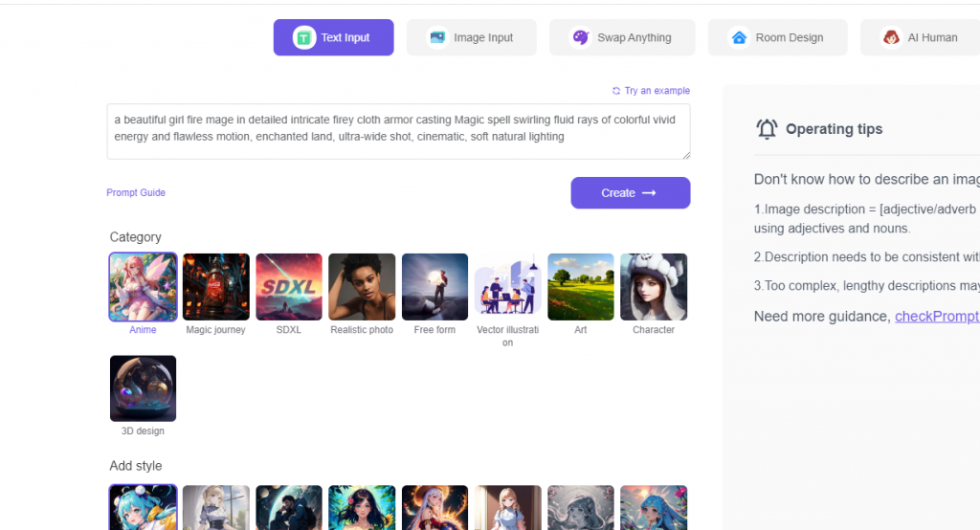Image resolution: width=980 pixels, height=530 pixels.
Task: Choose the Character category thumbnail
Action: pyautogui.click(x=654, y=287)
